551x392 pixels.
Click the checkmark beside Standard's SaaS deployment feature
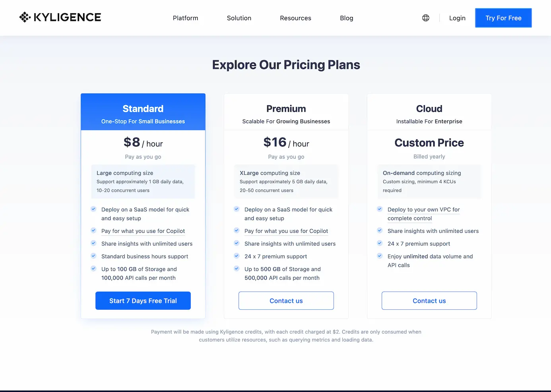[x=93, y=209]
